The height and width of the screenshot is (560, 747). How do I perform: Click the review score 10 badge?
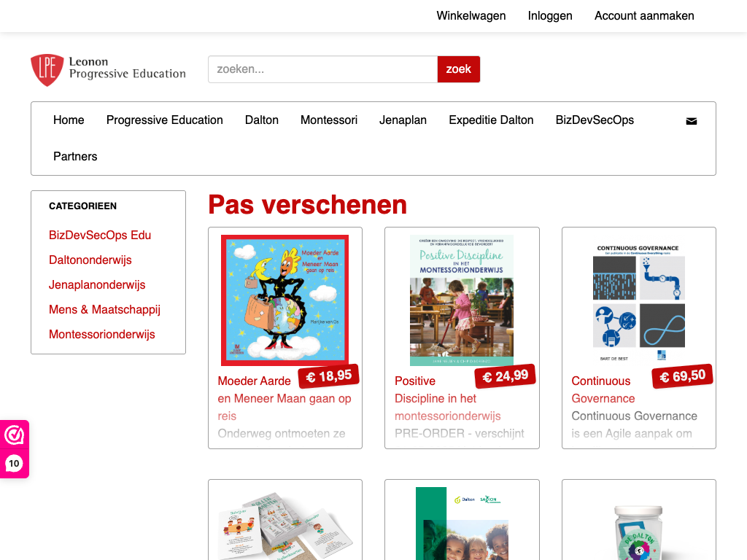(x=15, y=463)
